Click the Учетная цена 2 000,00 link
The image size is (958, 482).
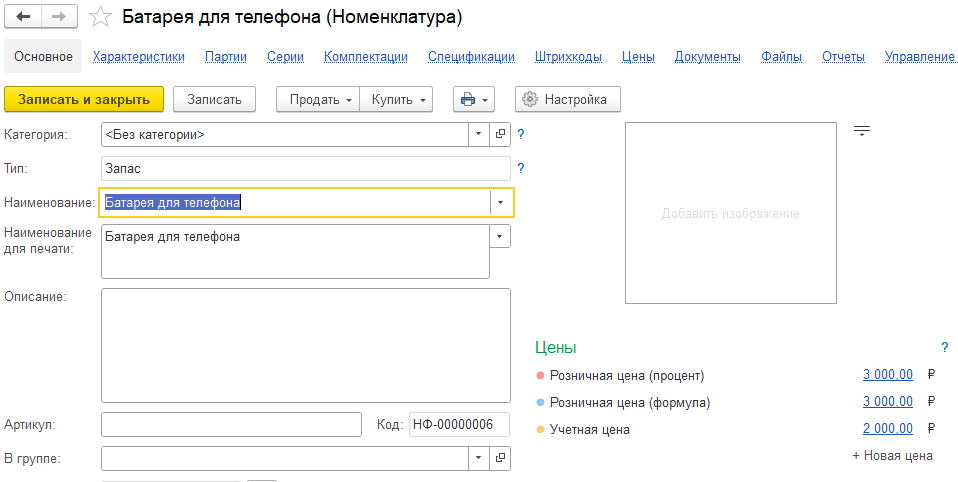tap(887, 429)
